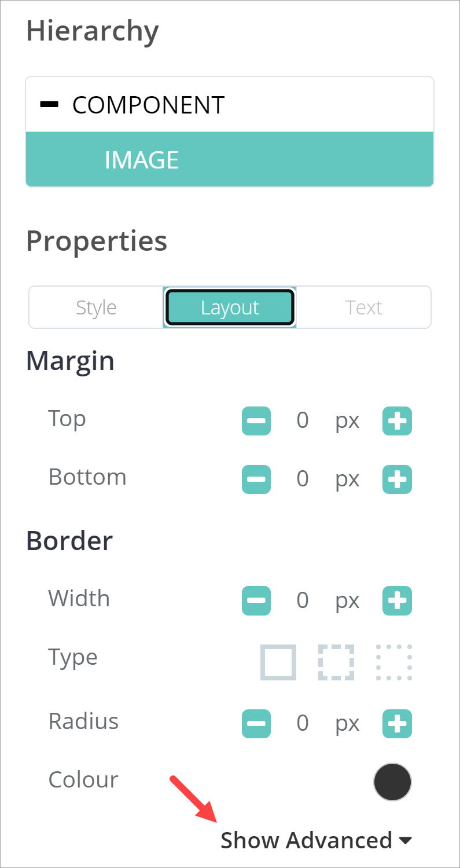
Task: Select the solid border type
Action: [x=278, y=662]
